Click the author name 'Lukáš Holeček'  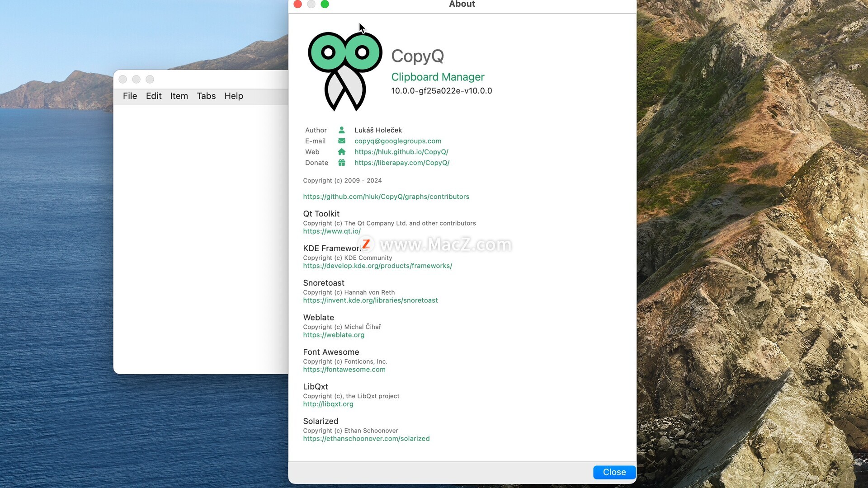click(378, 130)
